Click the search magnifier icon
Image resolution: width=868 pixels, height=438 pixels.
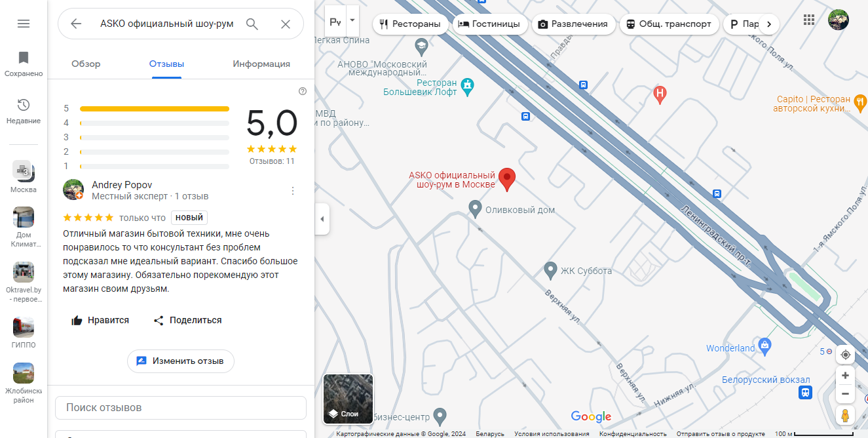click(x=252, y=24)
